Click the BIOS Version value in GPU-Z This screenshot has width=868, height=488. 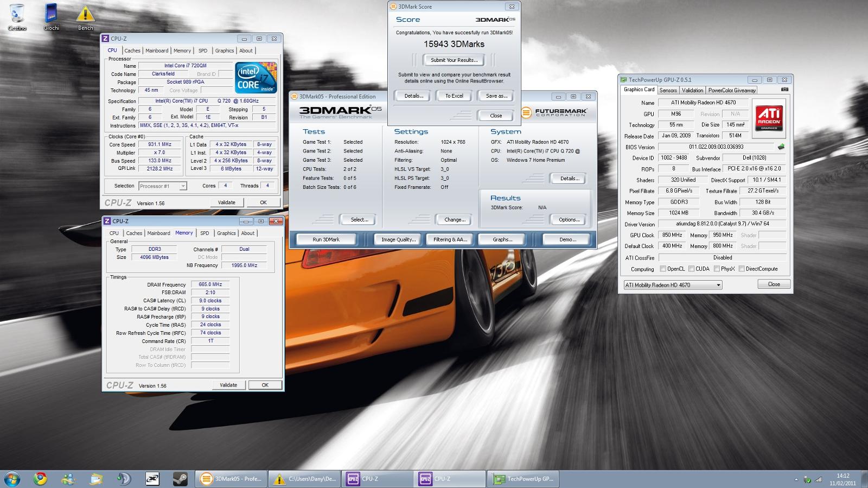point(716,147)
